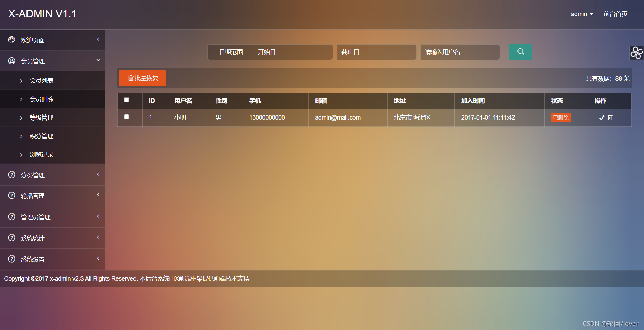
Task: Expand the 系统设置 menu chevron
Action: point(98,258)
